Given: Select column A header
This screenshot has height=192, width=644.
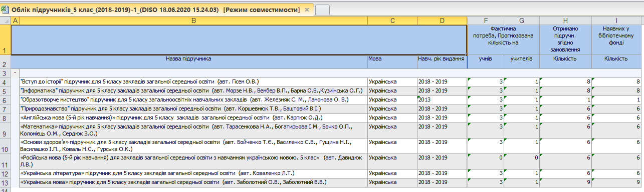Looking at the screenshot, I should pos(15,20).
